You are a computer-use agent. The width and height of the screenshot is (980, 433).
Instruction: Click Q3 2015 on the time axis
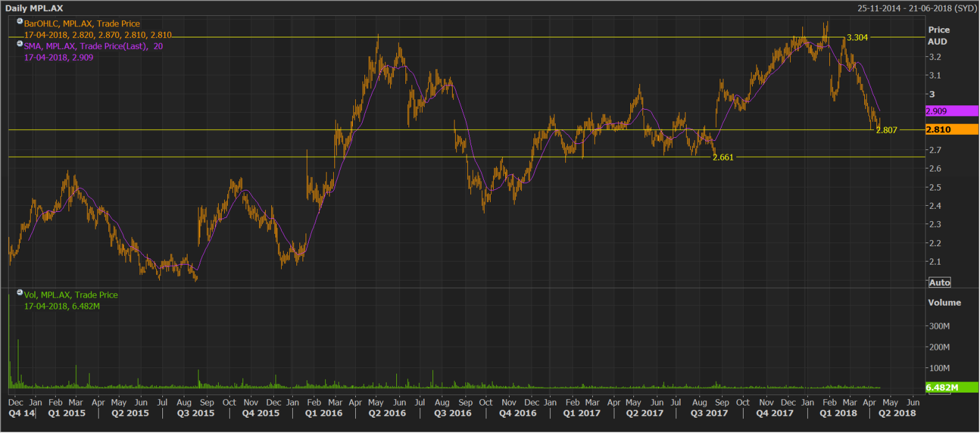coord(196,413)
